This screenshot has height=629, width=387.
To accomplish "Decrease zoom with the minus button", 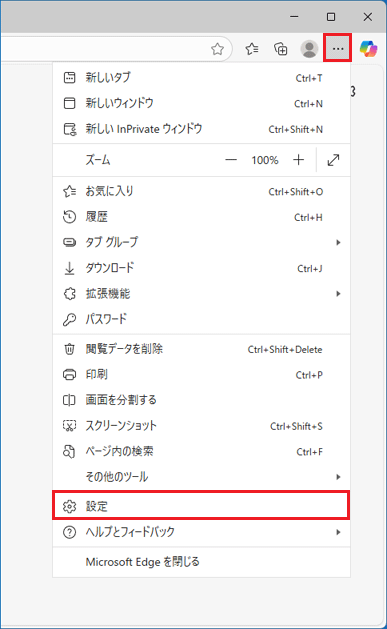I will point(231,160).
